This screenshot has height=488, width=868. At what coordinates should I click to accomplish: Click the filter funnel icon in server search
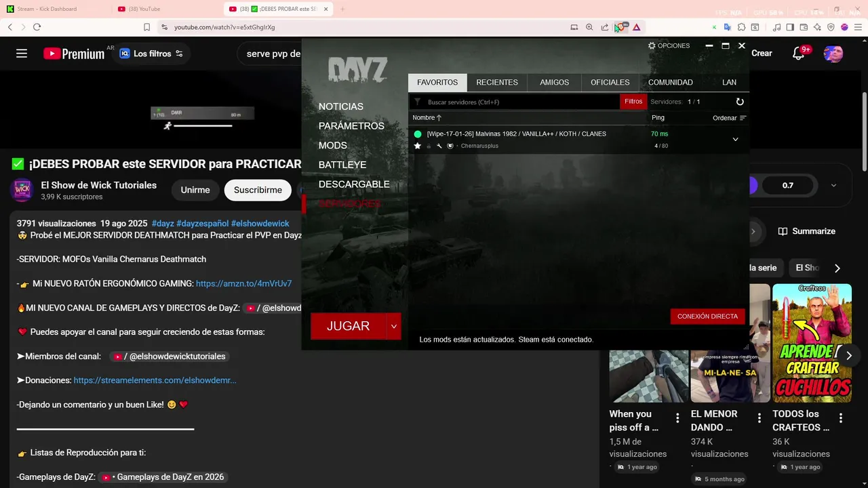pos(418,102)
